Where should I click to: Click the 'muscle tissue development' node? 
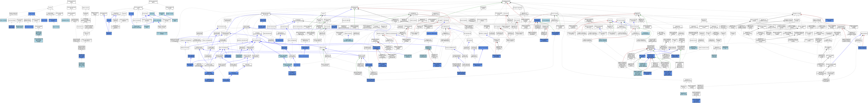pyautogui.click(x=199, y=33)
